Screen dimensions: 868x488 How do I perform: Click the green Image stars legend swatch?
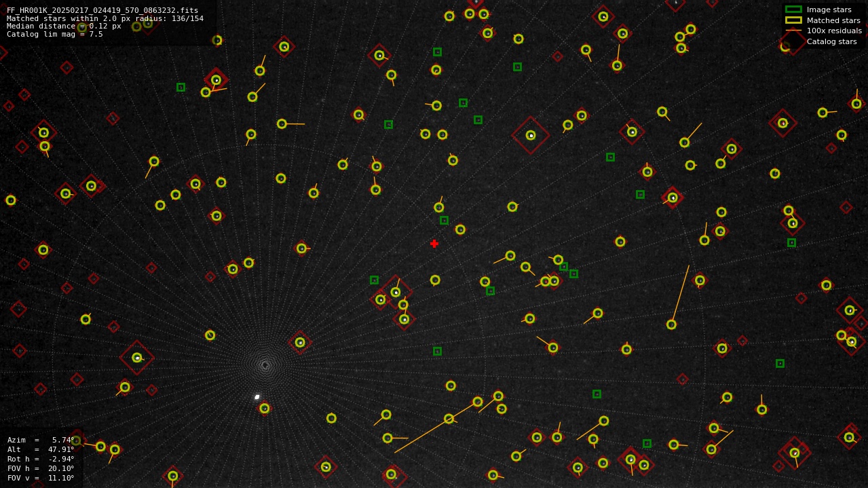point(793,10)
